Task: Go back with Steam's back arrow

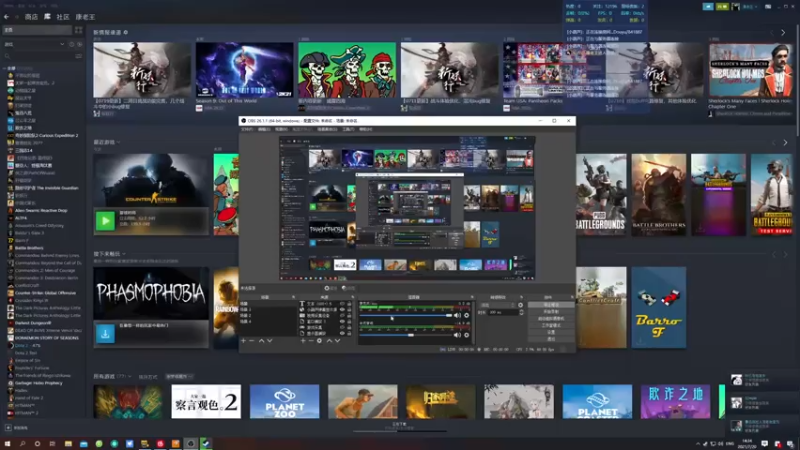Action: tap(6, 17)
